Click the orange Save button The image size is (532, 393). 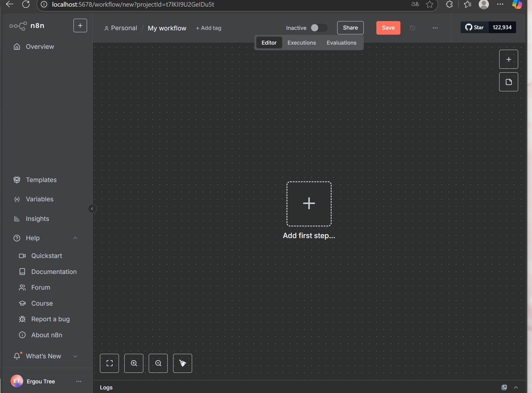tap(388, 28)
